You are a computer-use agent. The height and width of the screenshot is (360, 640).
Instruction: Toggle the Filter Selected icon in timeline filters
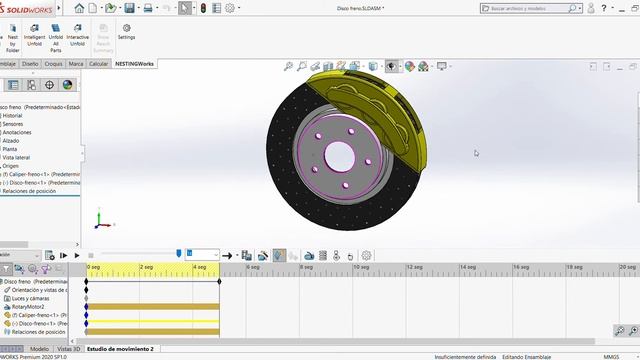[x=46, y=269]
